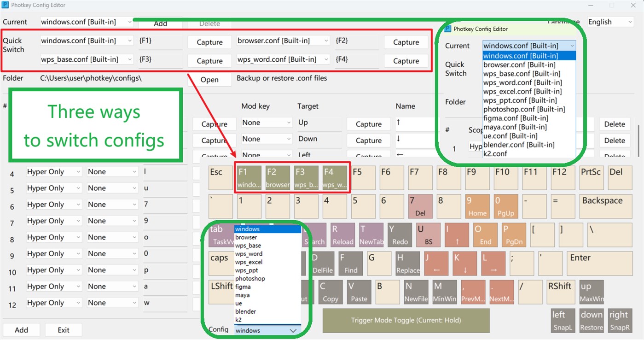This screenshot has width=644, height=340.
Task: Click the right key mapped to SnapR
Action: tap(620, 321)
